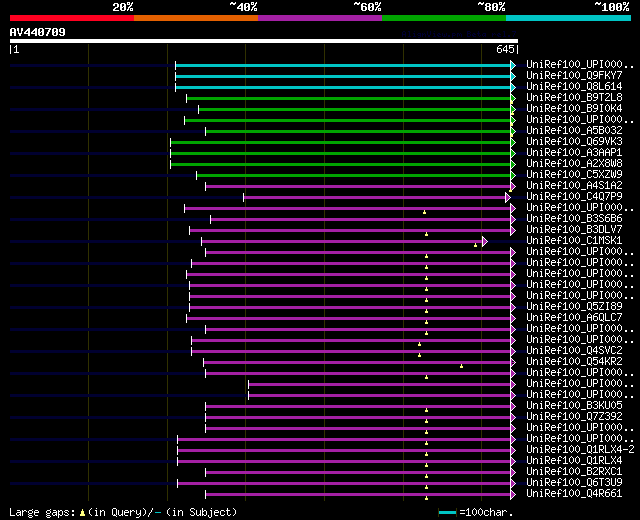The height and width of the screenshot is (520, 640).
Task: Click the purple ~60% identity legend segment
Action: (x=320, y=18)
